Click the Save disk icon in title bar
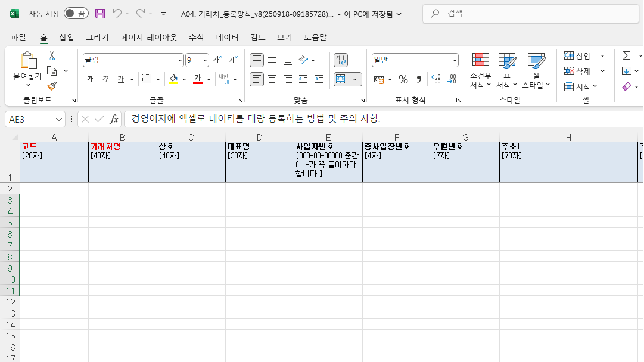The width and height of the screenshot is (644, 362). 100,13
